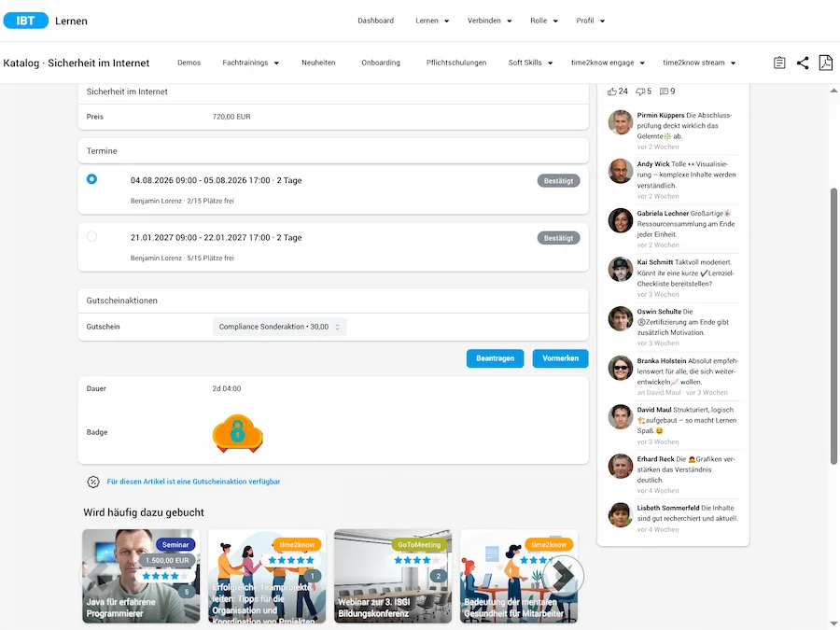This screenshot has width=840, height=630.
Task: Expand the time2know stream menu
Action: click(x=699, y=63)
